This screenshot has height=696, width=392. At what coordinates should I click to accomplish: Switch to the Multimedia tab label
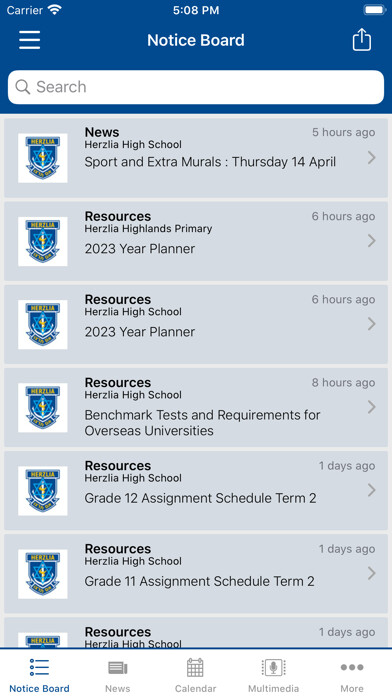point(273,688)
